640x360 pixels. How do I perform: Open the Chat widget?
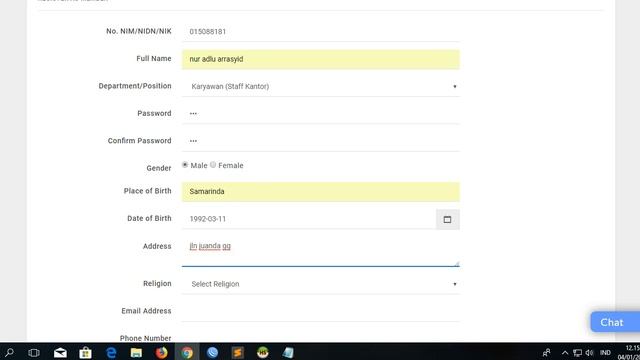coord(615,322)
